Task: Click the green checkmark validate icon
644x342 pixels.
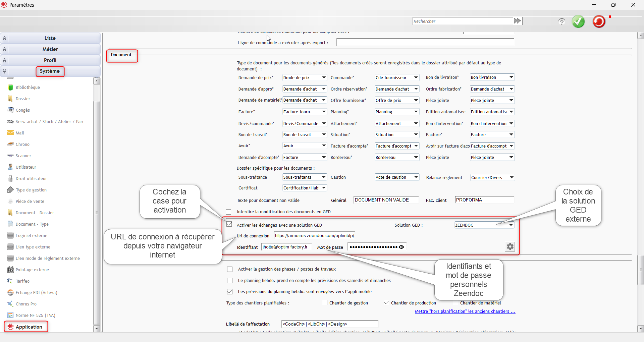Action: [x=578, y=21]
